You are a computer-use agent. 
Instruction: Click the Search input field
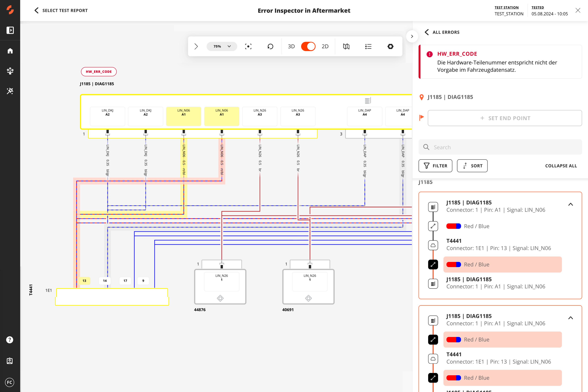[x=504, y=147]
